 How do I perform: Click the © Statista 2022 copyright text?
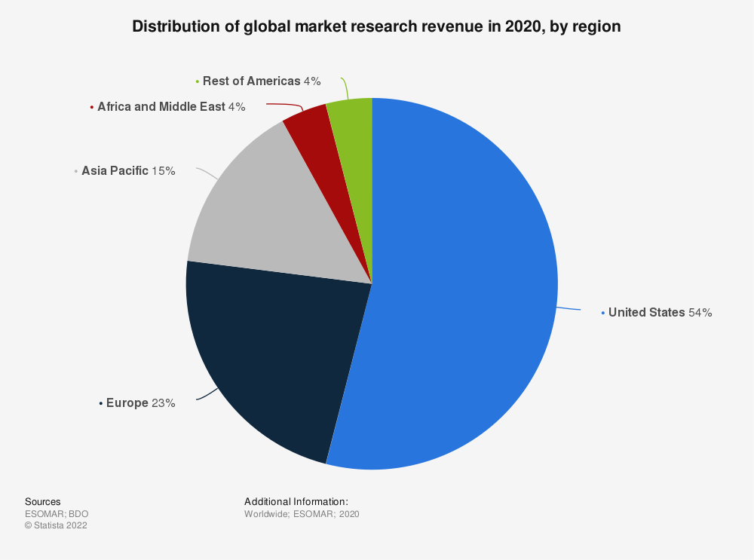click(x=56, y=526)
